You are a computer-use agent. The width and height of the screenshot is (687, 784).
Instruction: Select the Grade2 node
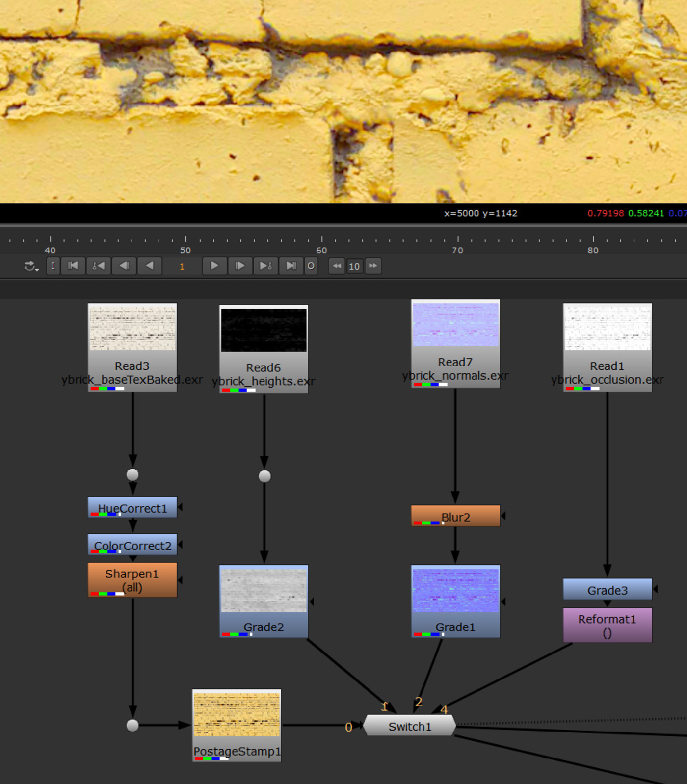264,601
